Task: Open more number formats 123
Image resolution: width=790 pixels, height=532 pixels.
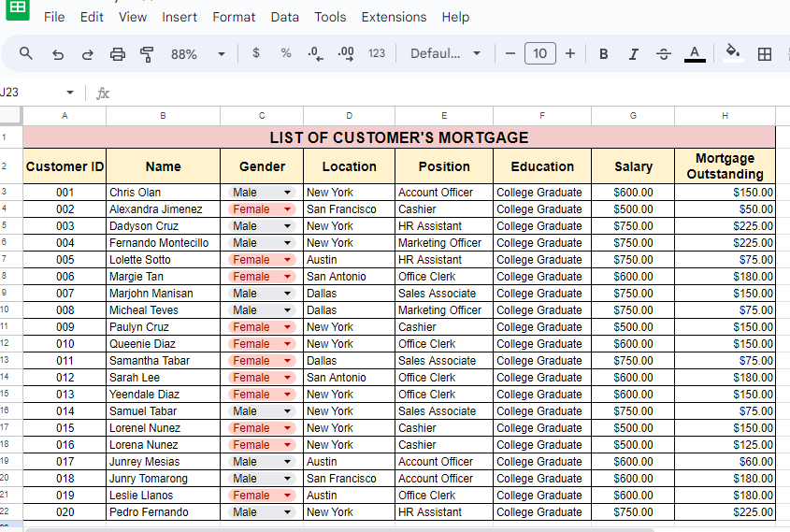Action: (377, 53)
